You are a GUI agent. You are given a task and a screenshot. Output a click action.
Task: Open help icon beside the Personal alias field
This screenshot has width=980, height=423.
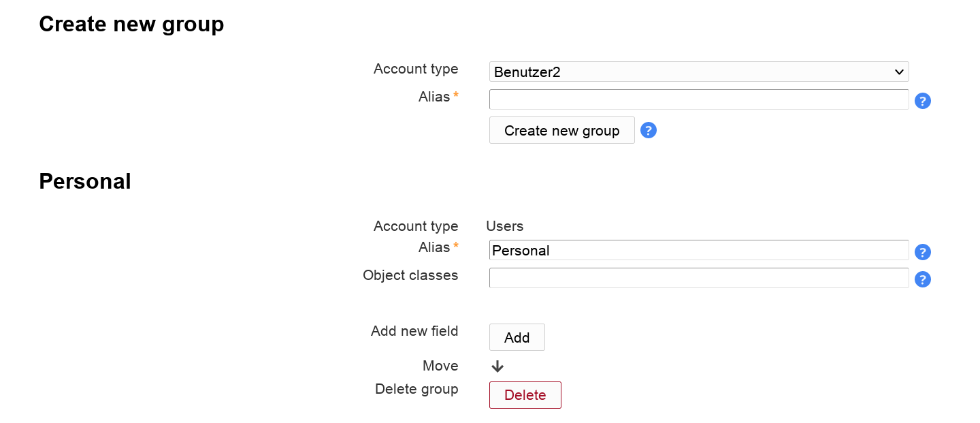tap(922, 252)
